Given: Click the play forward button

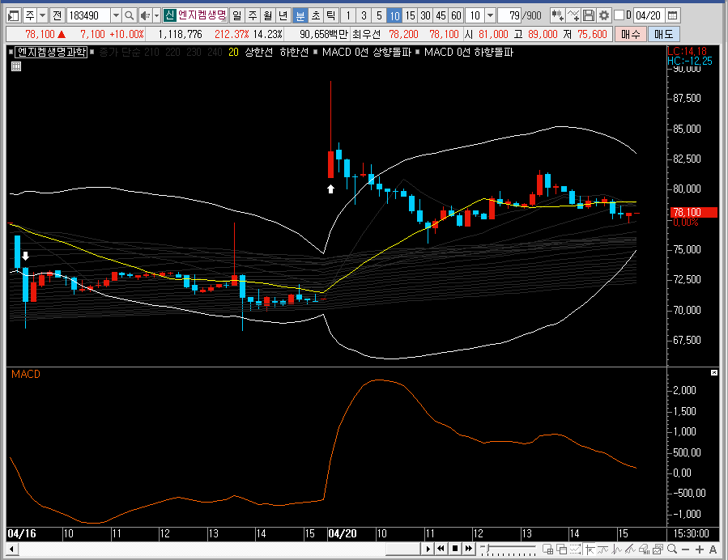Looking at the screenshot, I should [428, 549].
